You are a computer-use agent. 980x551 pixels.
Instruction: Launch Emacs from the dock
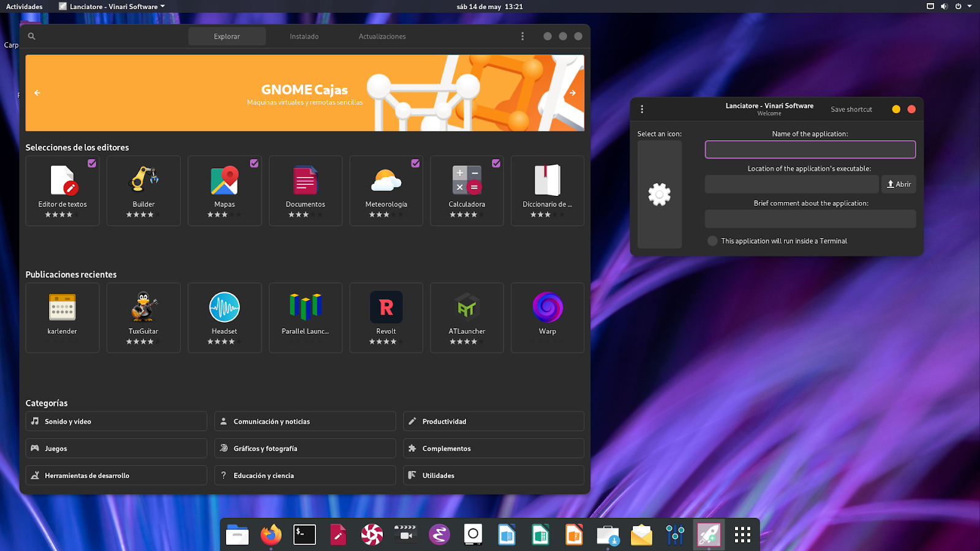(x=439, y=535)
